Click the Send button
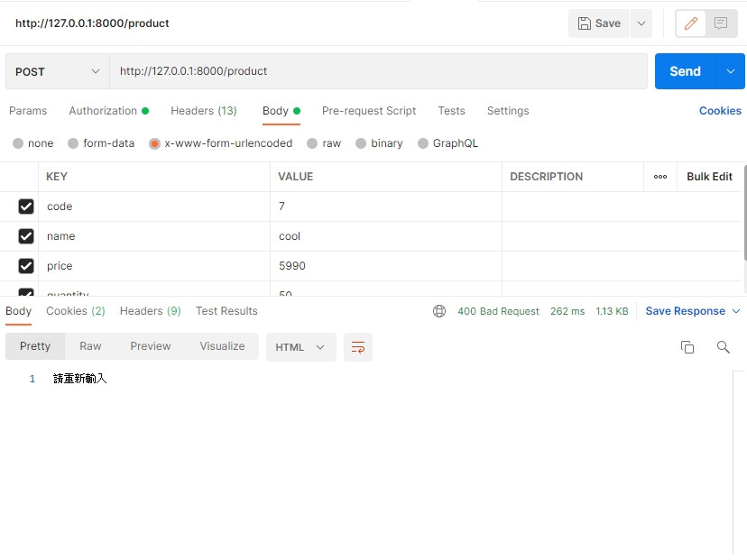Screen dimensions: 747x560 685,71
